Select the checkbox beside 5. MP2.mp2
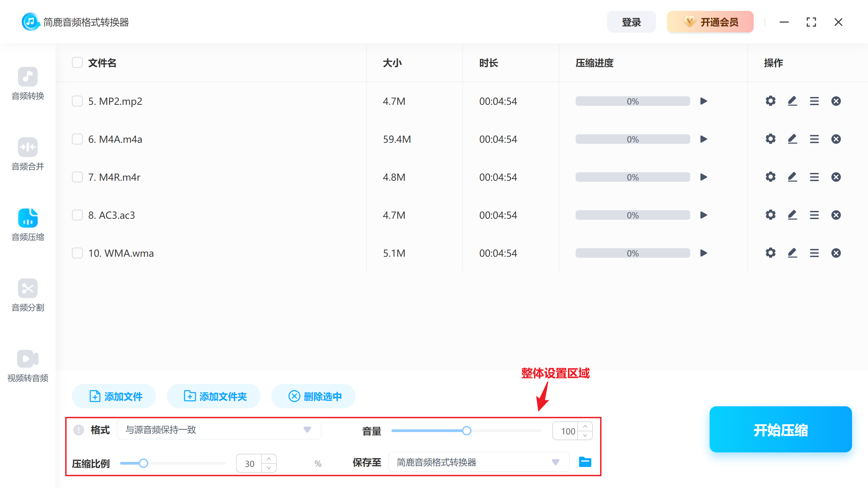Screen dimensions: 868x488 [77, 101]
